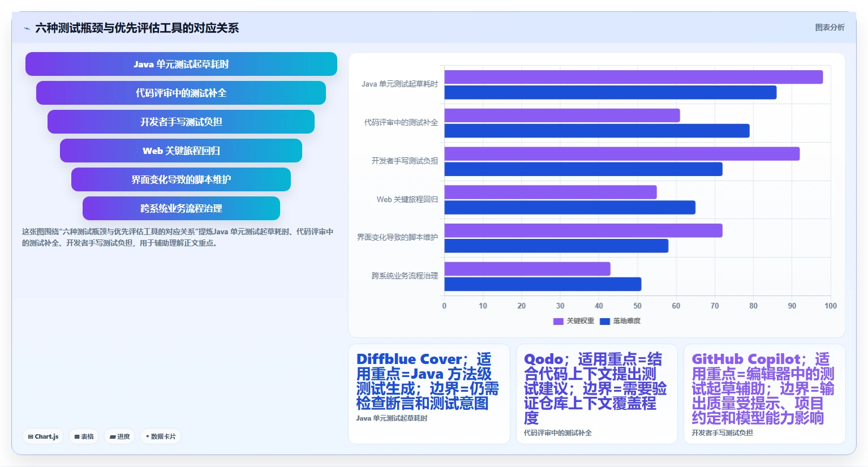Click the purple bar for 代码评审中的测试补全
Image resolution: width=868 pixels, height=467 pixels.
coord(562,115)
